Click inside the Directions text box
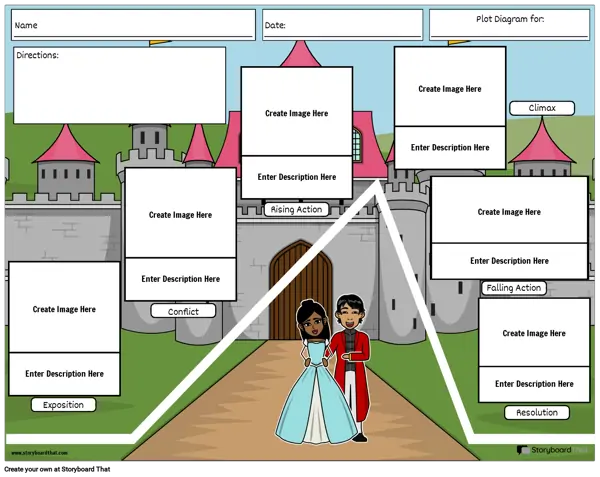 coord(119,85)
